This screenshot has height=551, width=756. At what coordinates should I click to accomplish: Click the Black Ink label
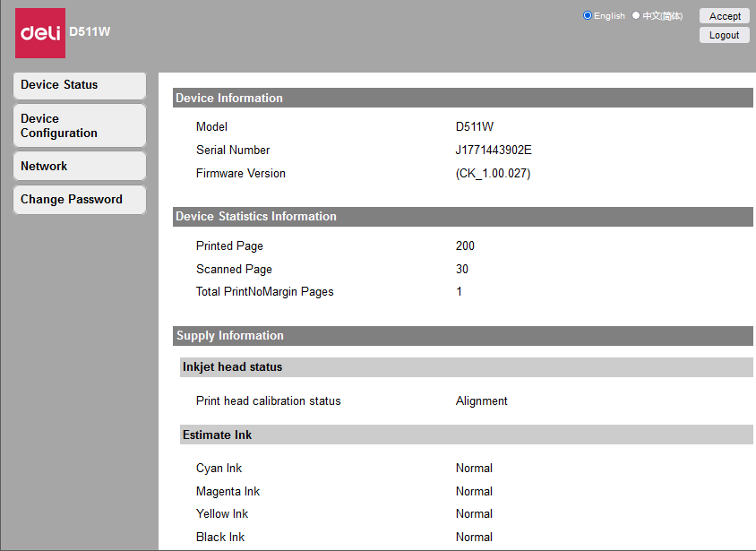(x=220, y=537)
